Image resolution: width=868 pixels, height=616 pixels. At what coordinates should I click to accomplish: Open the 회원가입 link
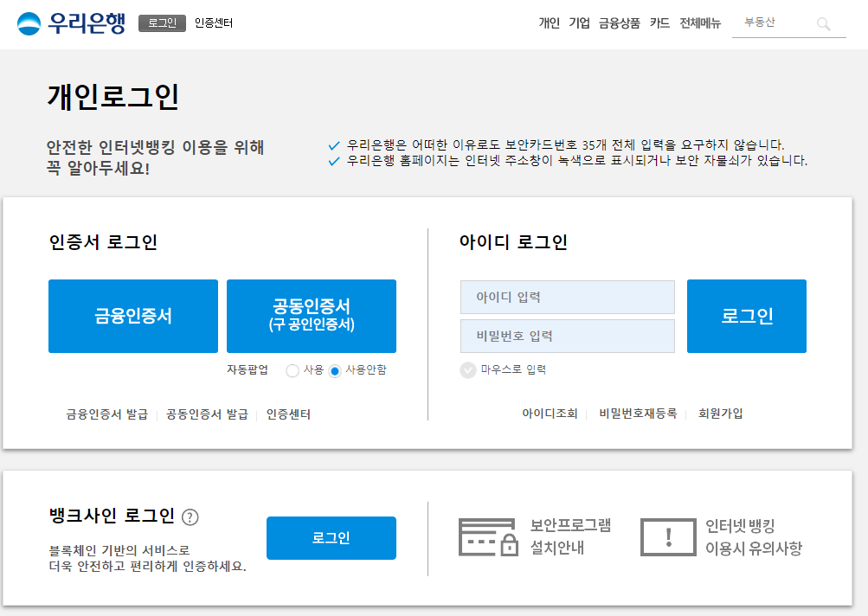[720, 414]
